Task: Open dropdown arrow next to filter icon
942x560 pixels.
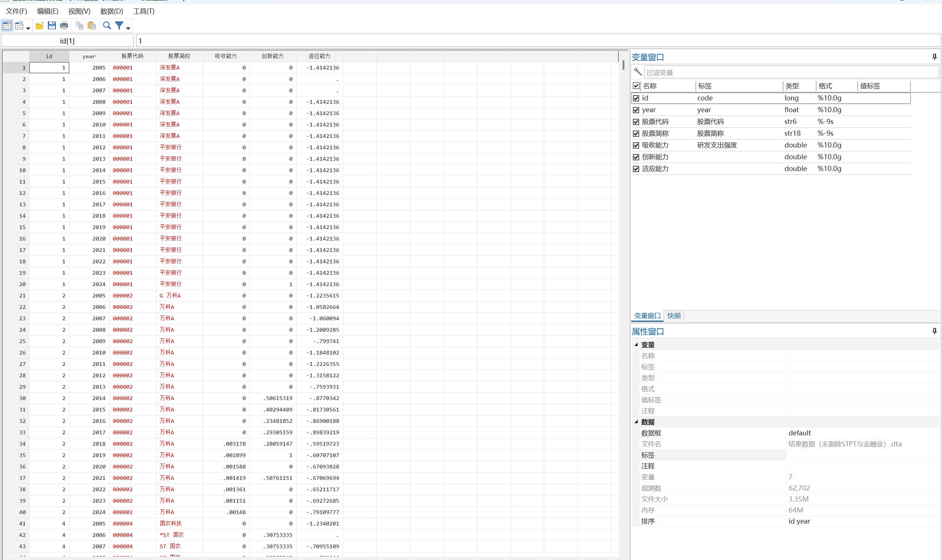Action: [128, 28]
